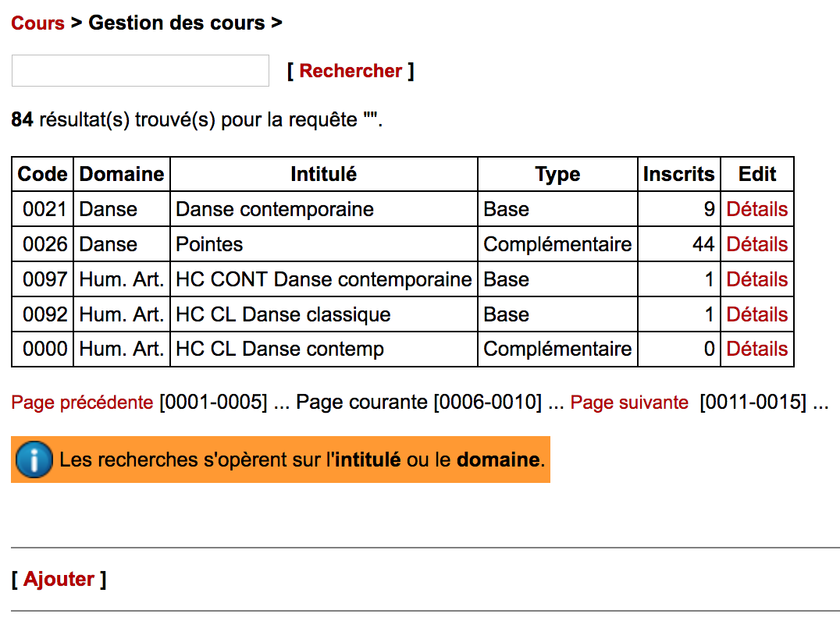Open Détails for HC CL Danse contemp
This screenshot has height=621, width=840.
click(756, 349)
